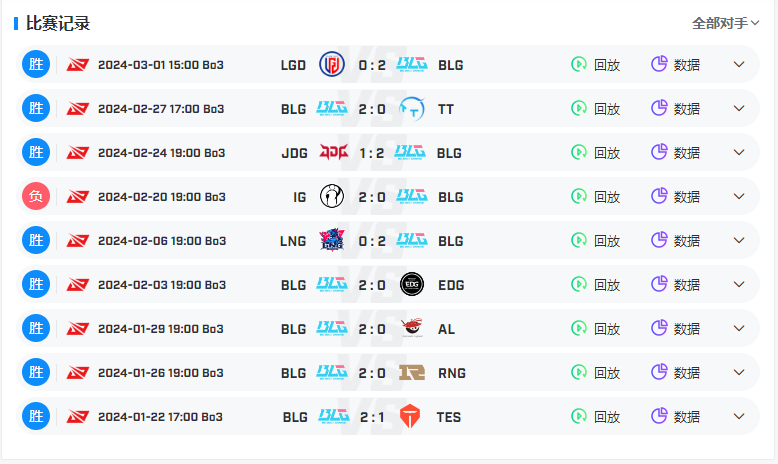778x464 pixels.
Task: Open the 全部对手 opponent filter dropdown
Action: [725, 23]
